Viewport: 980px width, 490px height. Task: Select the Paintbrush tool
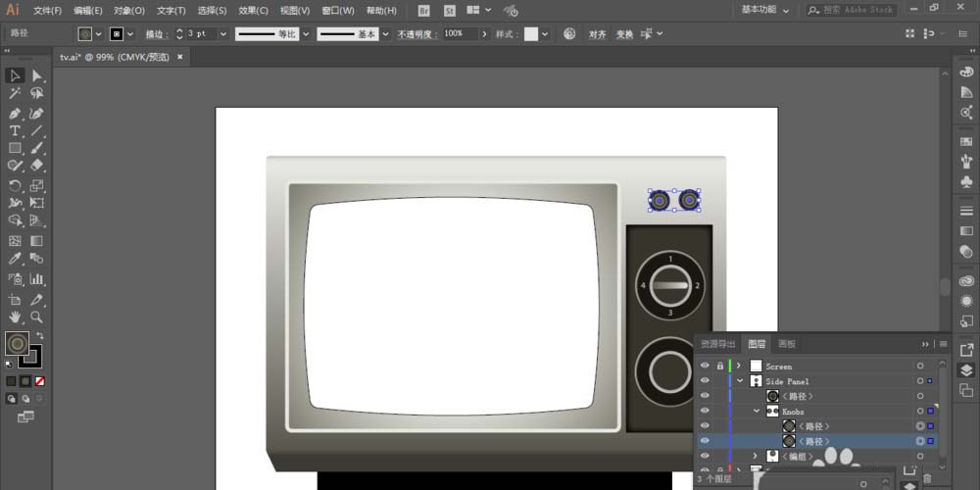(37, 148)
